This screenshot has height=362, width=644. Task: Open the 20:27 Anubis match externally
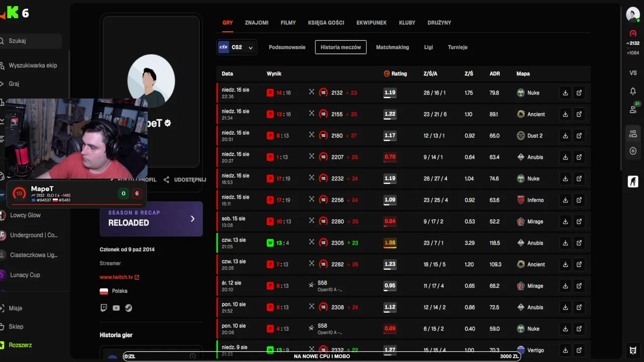tap(579, 157)
